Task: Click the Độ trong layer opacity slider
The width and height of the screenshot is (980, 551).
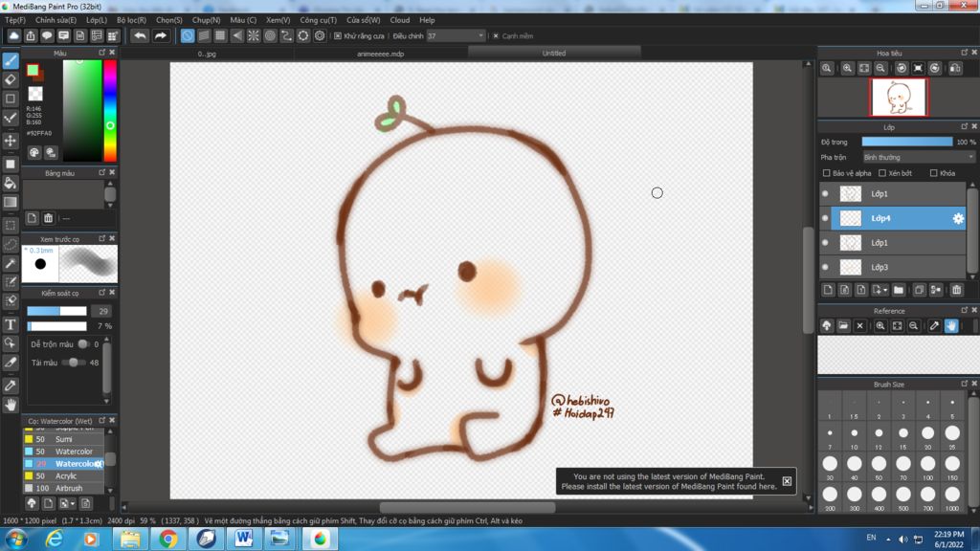Action: [x=907, y=142]
